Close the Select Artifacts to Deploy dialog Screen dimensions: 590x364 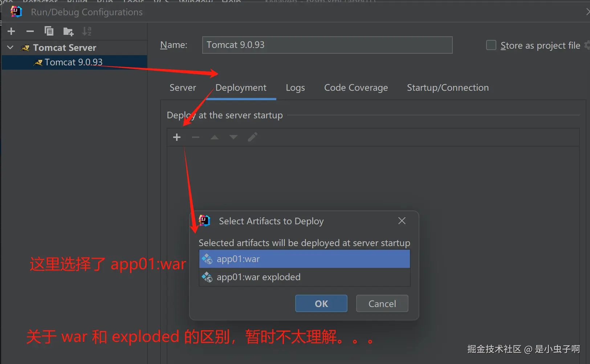(402, 221)
